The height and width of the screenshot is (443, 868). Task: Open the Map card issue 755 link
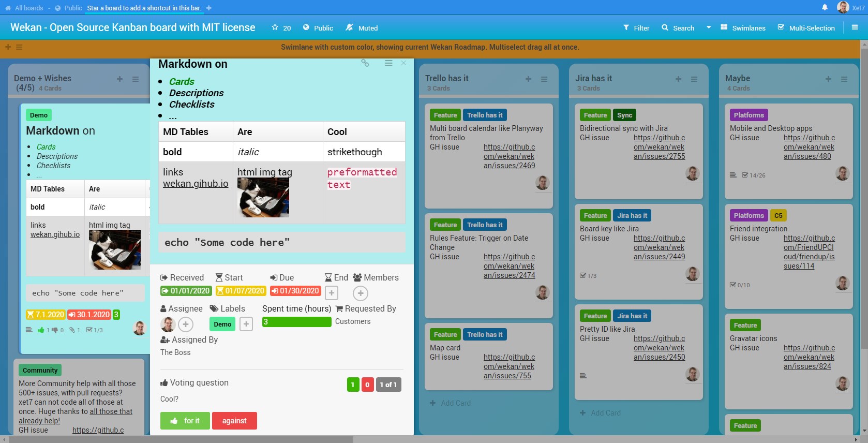click(510, 366)
